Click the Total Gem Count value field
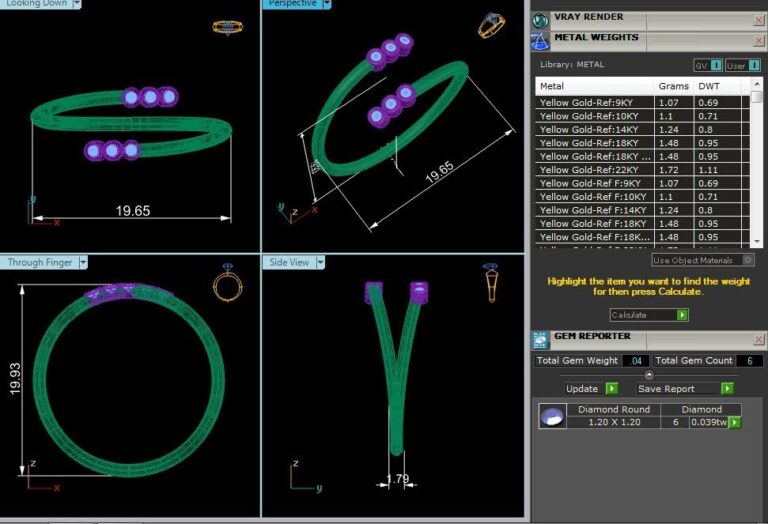This screenshot has width=768, height=524. pyautogui.click(x=749, y=361)
